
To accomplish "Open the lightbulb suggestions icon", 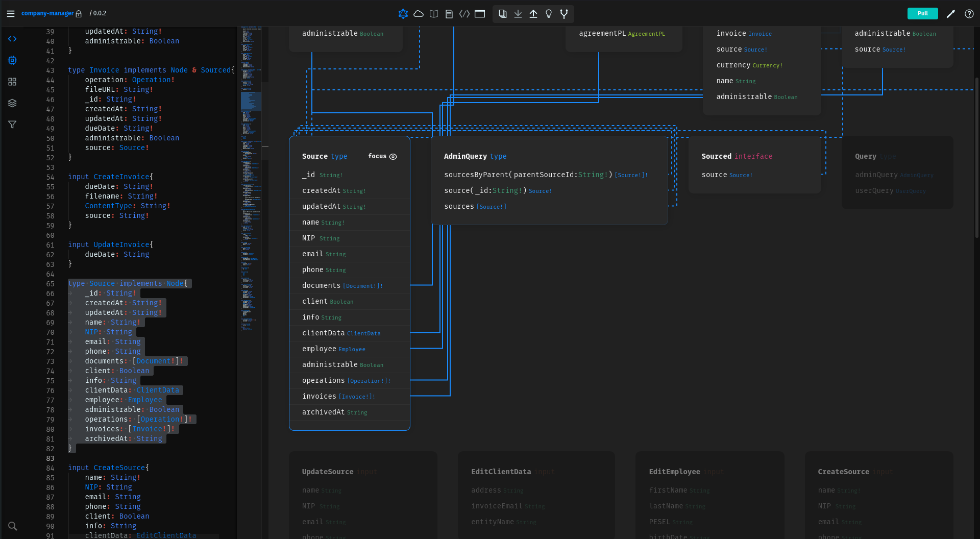I will pyautogui.click(x=549, y=14).
